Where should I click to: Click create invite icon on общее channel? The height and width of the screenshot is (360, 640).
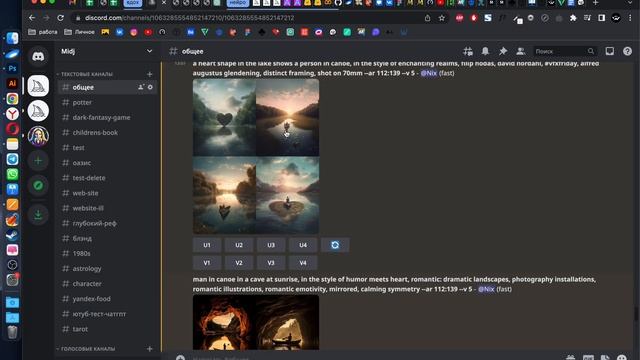(141, 87)
